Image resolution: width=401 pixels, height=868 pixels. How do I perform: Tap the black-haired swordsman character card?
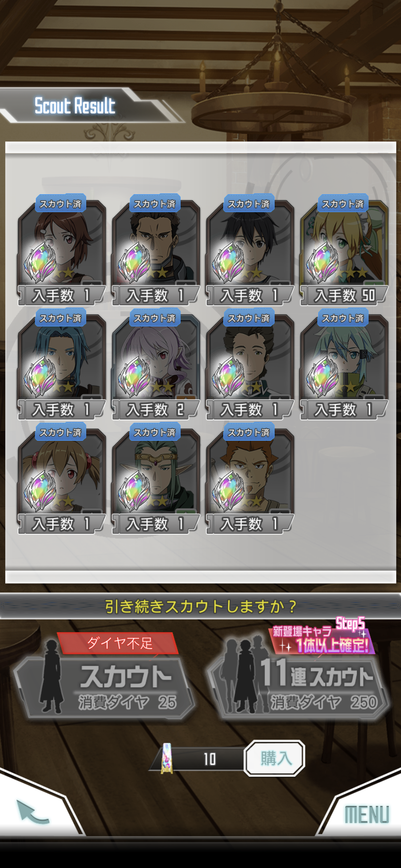point(250,249)
